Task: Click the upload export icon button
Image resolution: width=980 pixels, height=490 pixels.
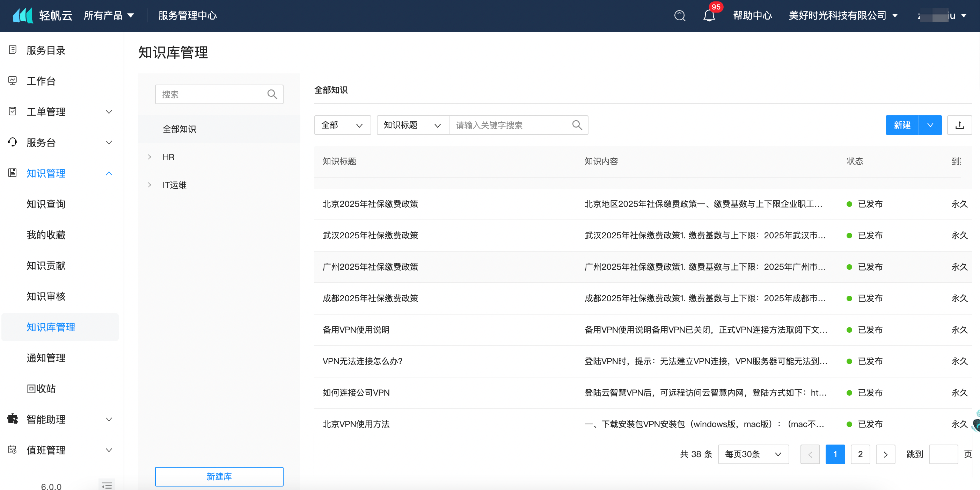Action: (x=959, y=125)
